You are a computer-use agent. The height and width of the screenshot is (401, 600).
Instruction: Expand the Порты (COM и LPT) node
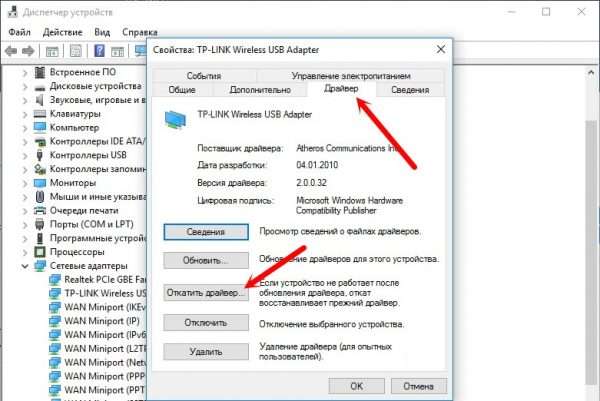coord(25,225)
